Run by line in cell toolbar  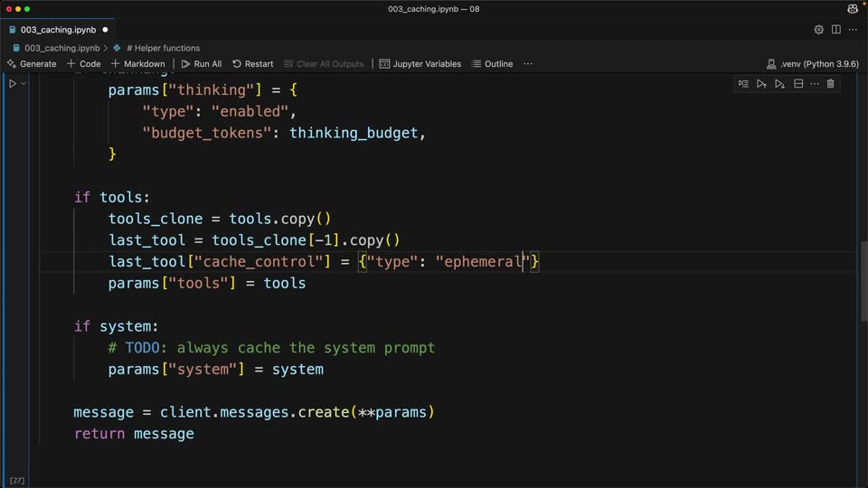click(x=743, y=83)
